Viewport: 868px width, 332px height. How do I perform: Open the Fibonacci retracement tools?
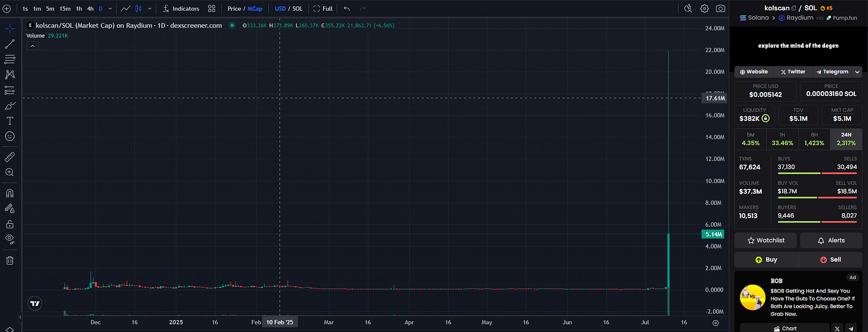click(x=10, y=59)
